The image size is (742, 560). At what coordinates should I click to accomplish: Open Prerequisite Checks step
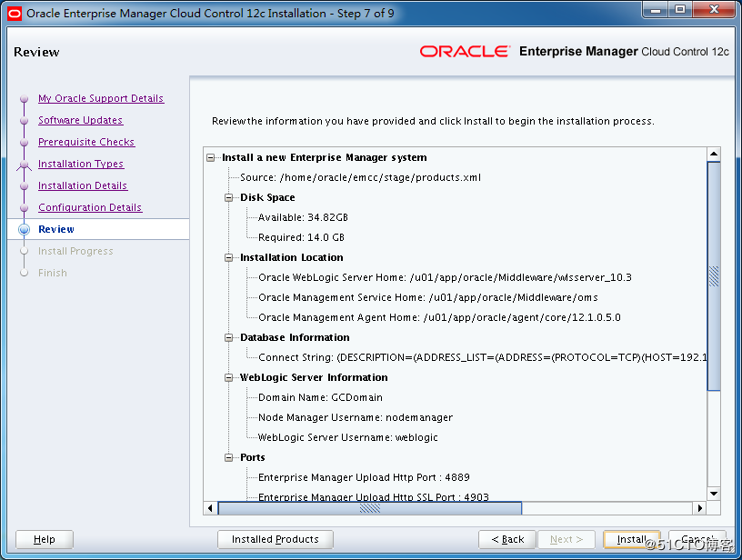point(86,142)
